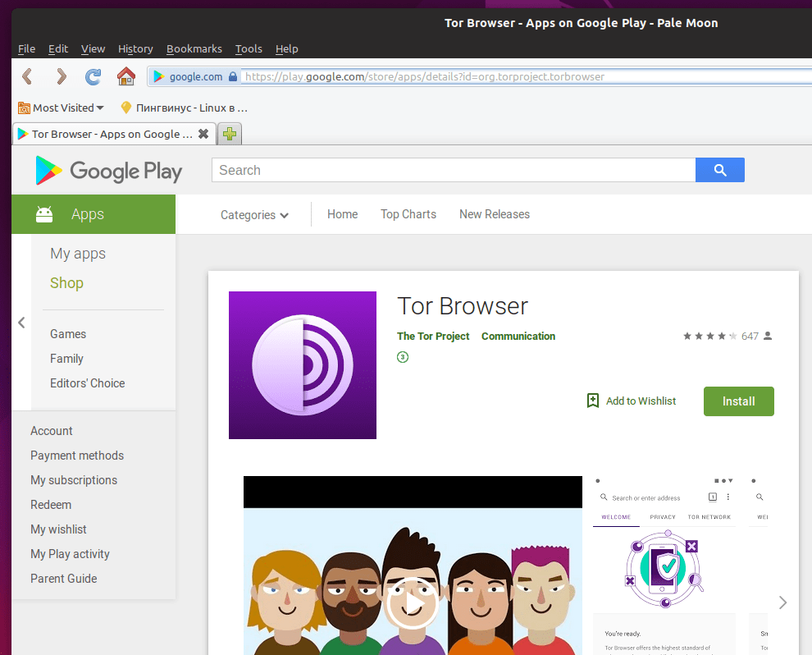The width and height of the screenshot is (812, 655).
Task: Open the Bookmarks menu
Action: coord(194,48)
